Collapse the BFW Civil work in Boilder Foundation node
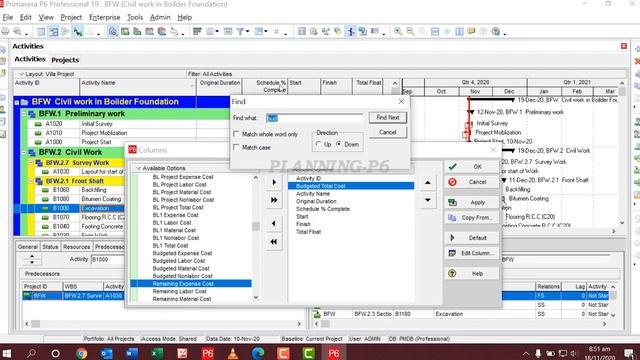Screen dimensions: 640x360 17,102
